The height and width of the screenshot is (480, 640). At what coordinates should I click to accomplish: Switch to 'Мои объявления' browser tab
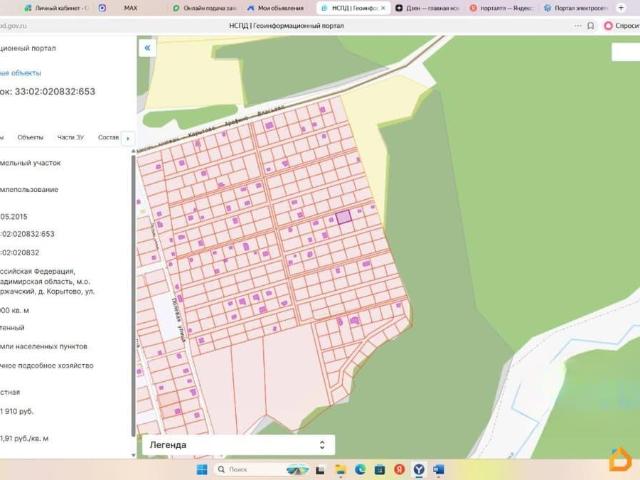(x=278, y=8)
